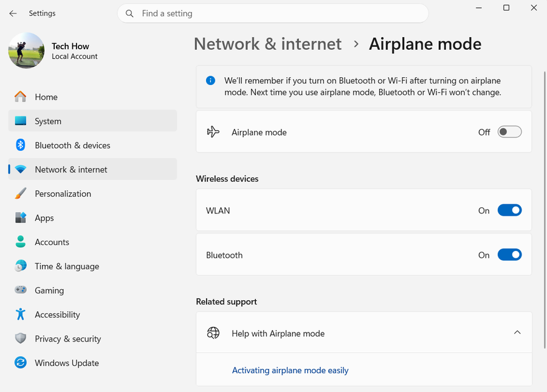
Task: Focus the Find a setting search box
Action: pyautogui.click(x=273, y=13)
